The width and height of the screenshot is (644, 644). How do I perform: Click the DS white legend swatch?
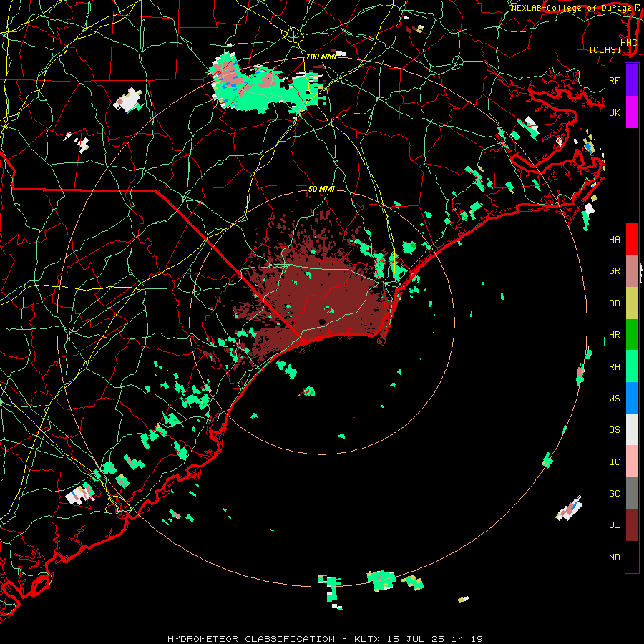[x=632, y=429]
